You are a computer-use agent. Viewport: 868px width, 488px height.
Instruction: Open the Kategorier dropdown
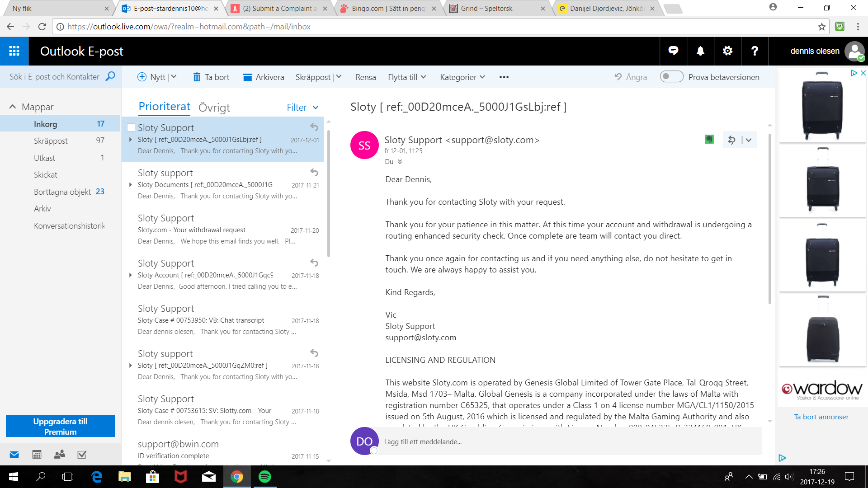[462, 77]
